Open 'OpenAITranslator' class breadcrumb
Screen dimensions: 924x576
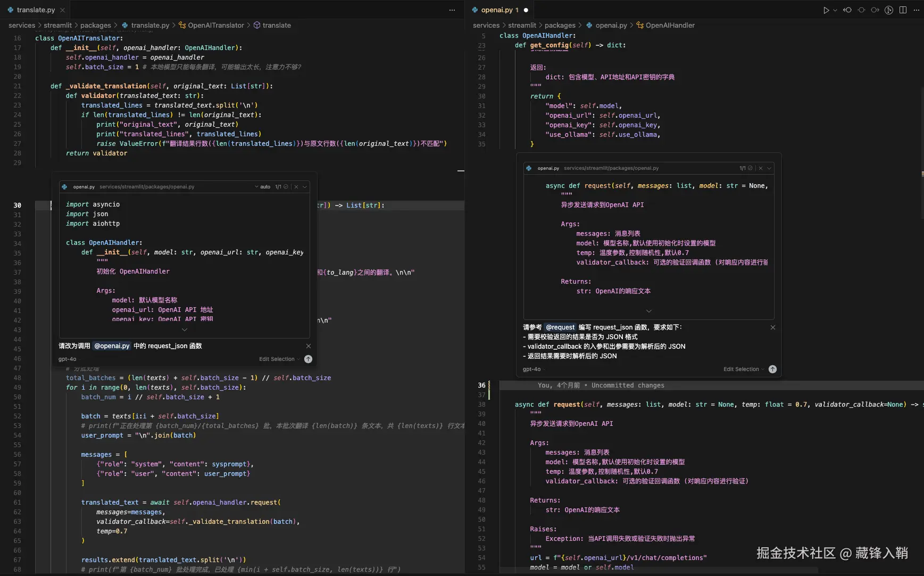(x=212, y=26)
